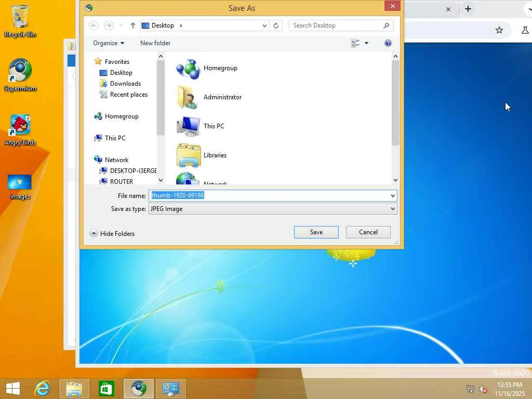The image size is (532, 399).
Task: Refresh the Desktop folder view
Action: [276, 25]
